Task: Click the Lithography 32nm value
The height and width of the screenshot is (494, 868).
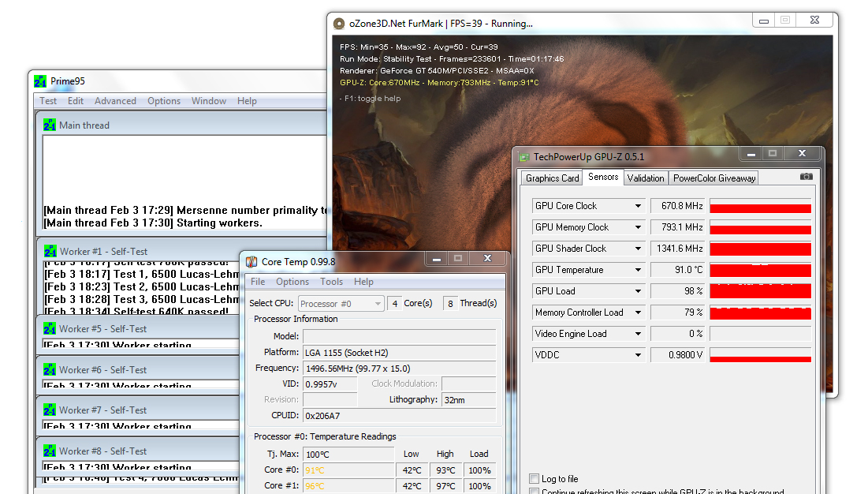Action: coord(469,400)
